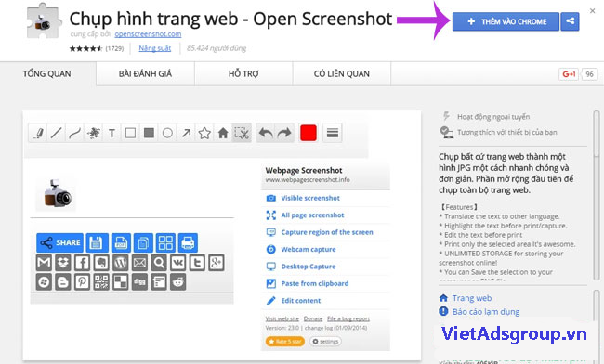
Task: Choose Visible screenshot option
Action: (325, 198)
